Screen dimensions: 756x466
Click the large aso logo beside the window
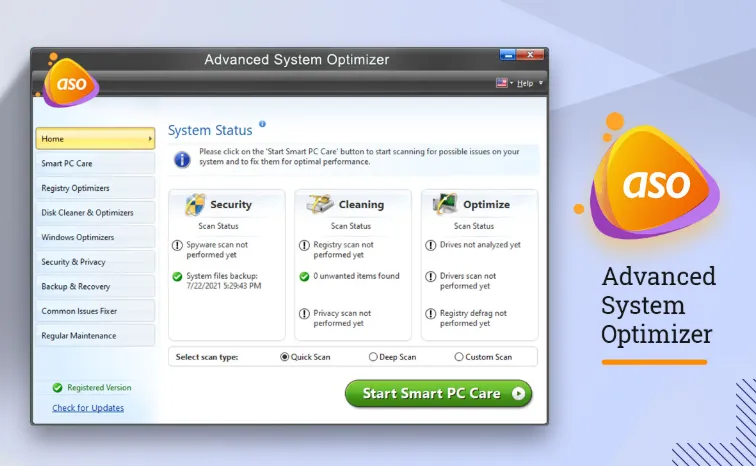point(653,181)
